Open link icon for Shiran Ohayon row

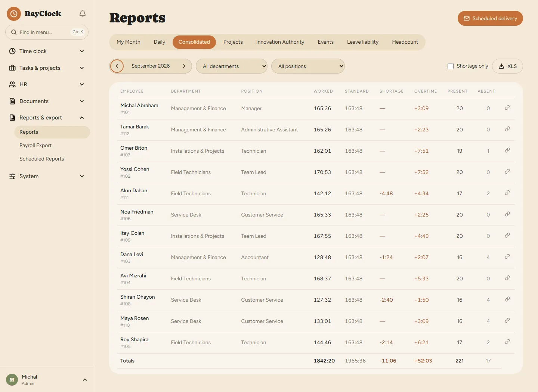pos(507,299)
